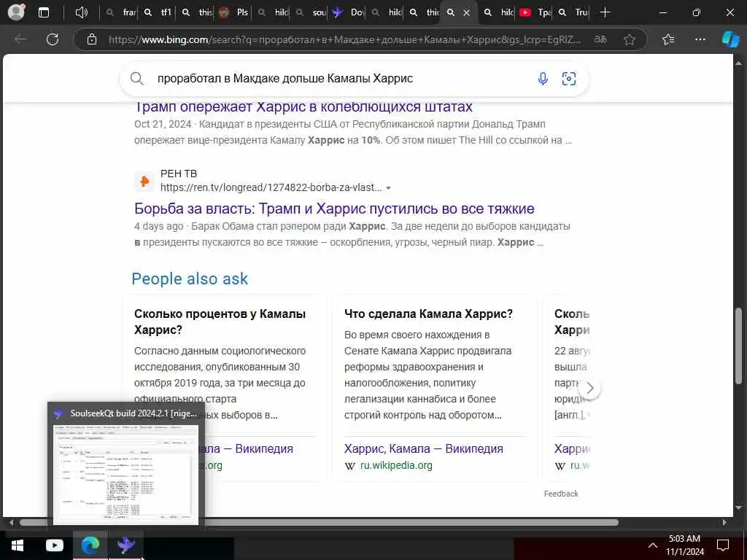Switch to the YouTube 'Тра' tab

[536, 12]
